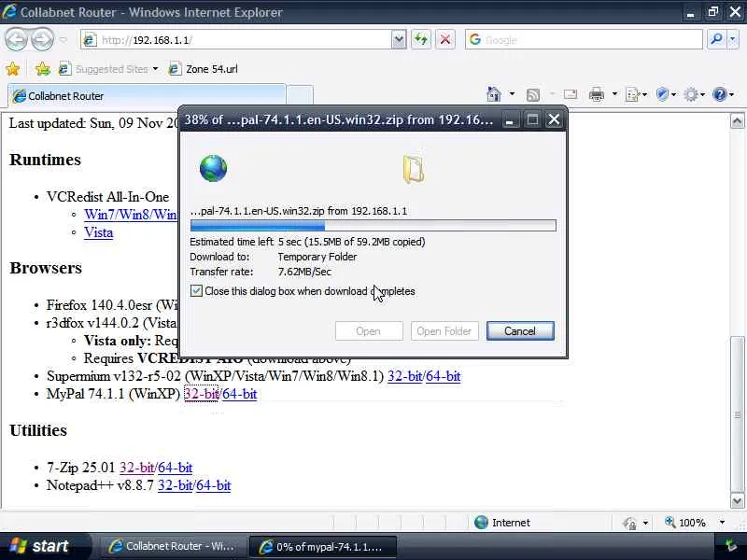Viewport: 747px width, 560px height.
Task: Click the green Refresh arrows icon
Action: [421, 39]
